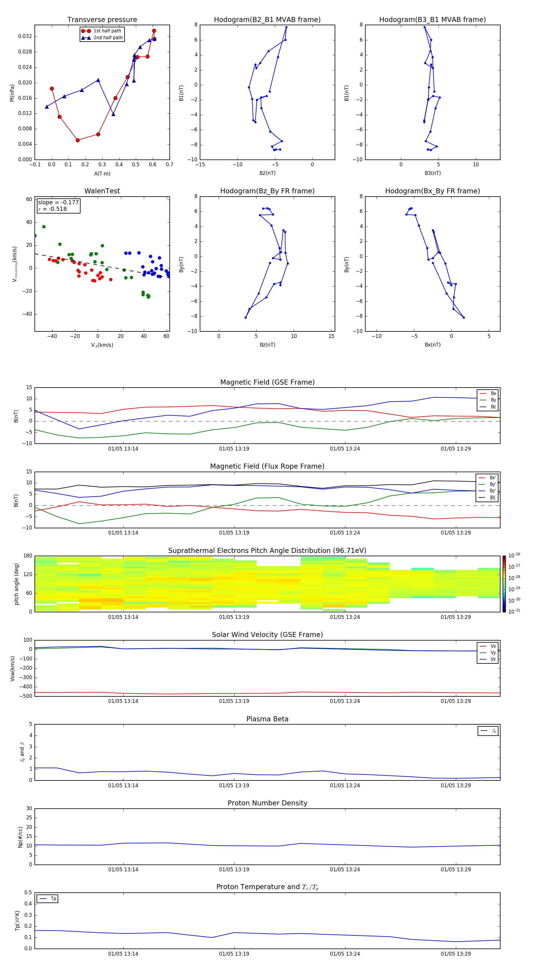The width and height of the screenshot is (535, 980).
Task: Click the Vy legend entry in velocity plot
Action: [x=488, y=652]
